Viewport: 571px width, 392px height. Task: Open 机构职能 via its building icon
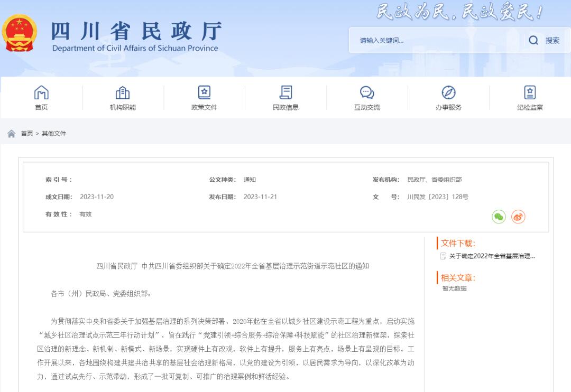click(123, 92)
